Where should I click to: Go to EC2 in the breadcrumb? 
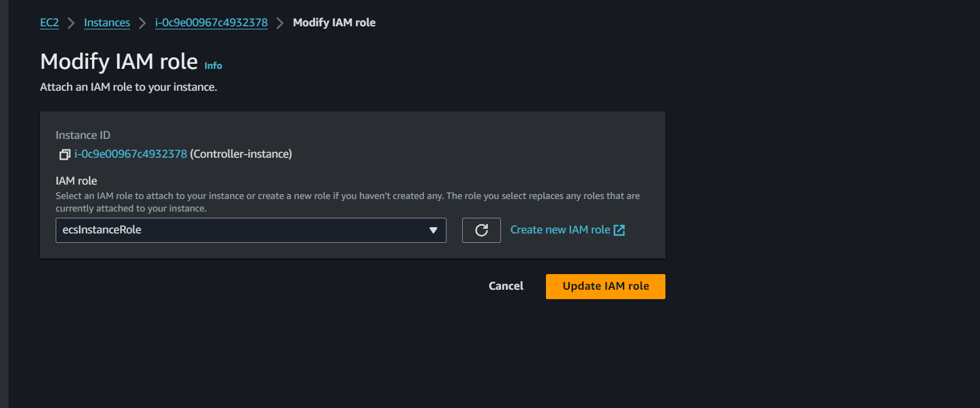49,23
